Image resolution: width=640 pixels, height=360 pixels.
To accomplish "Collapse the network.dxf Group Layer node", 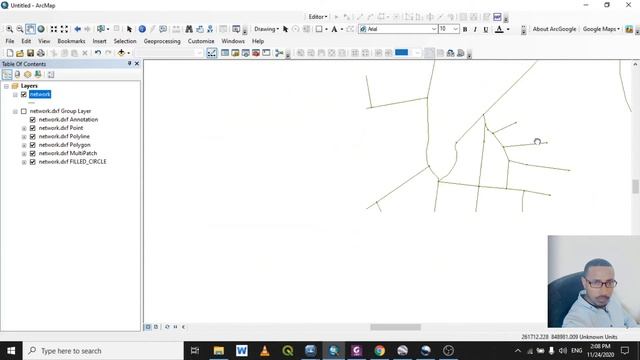I will tap(15, 111).
